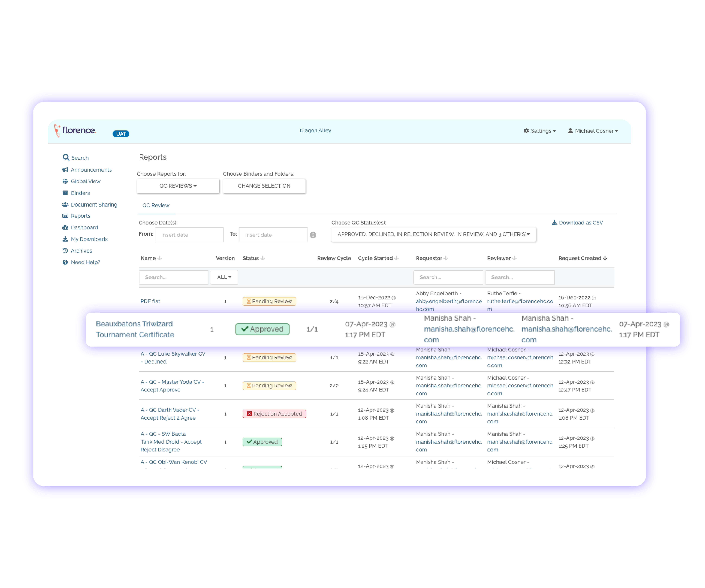Screen dimensions: 705x588
Task: Click ruthe.terfie@florencehc.com reviewer email
Action: [x=520, y=305]
